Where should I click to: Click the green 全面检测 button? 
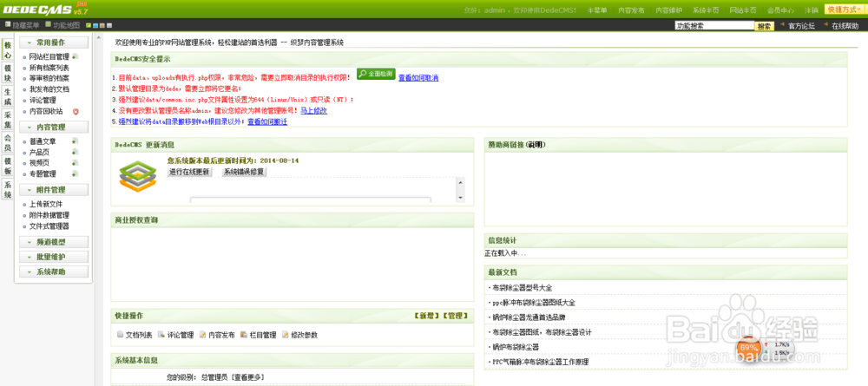(376, 74)
